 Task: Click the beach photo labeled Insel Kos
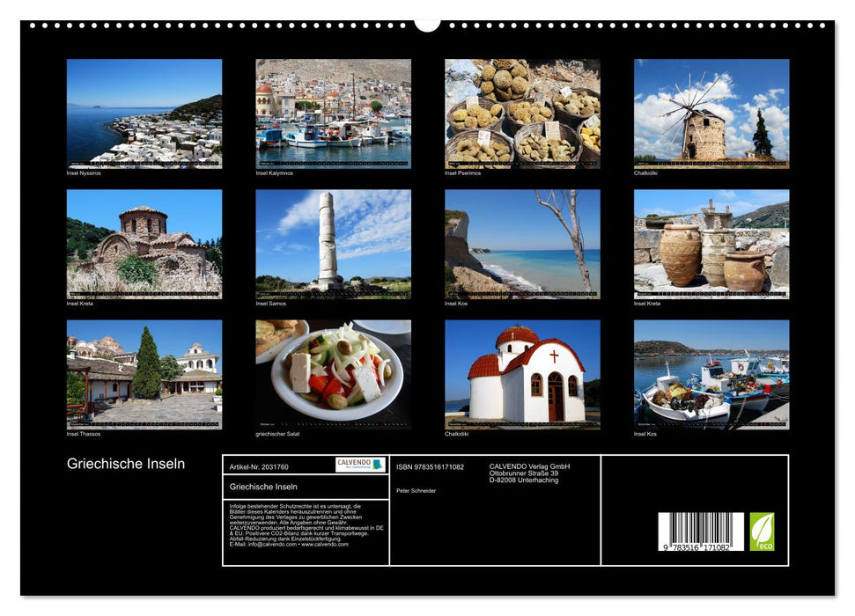pos(522,239)
